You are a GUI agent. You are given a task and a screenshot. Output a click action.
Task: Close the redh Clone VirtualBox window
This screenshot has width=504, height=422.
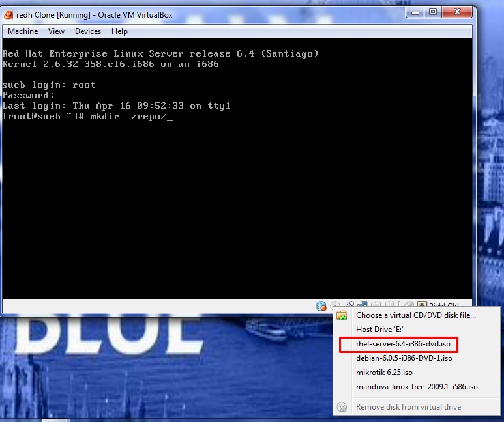(457, 12)
